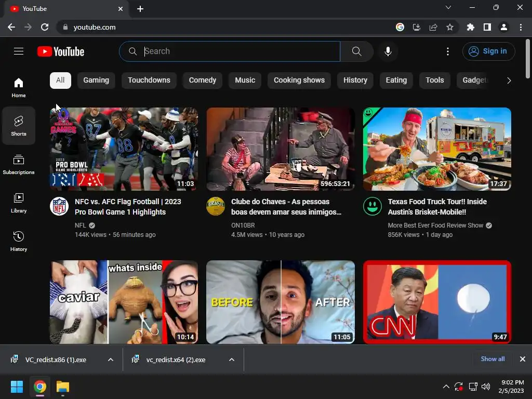Open YouTube settings three-dot menu
The height and width of the screenshot is (399, 532).
pyautogui.click(x=448, y=51)
